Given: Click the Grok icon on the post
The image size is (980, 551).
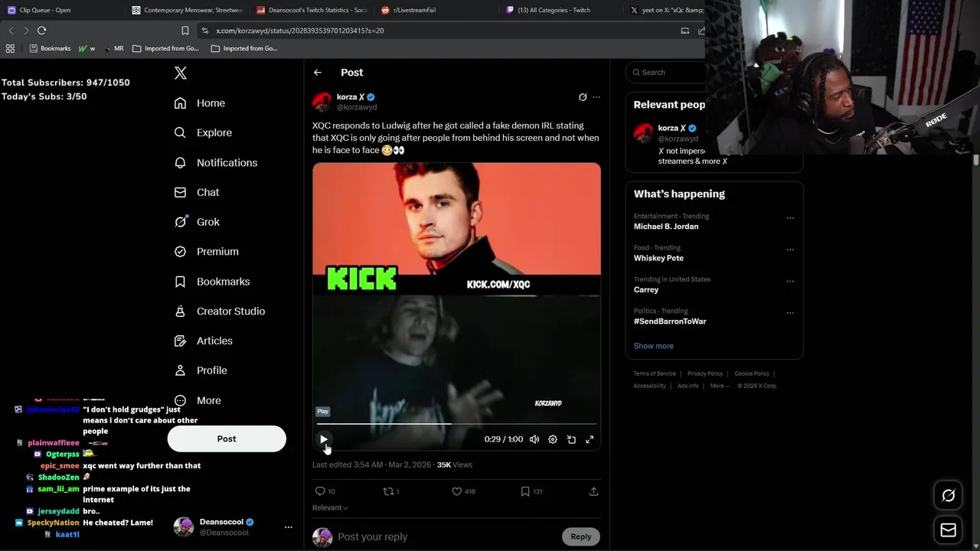Looking at the screenshot, I should coord(583,97).
